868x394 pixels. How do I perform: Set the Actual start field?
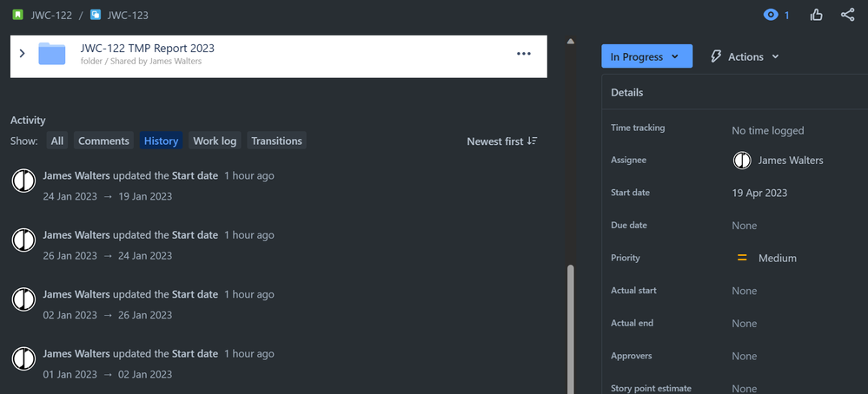[x=745, y=291]
